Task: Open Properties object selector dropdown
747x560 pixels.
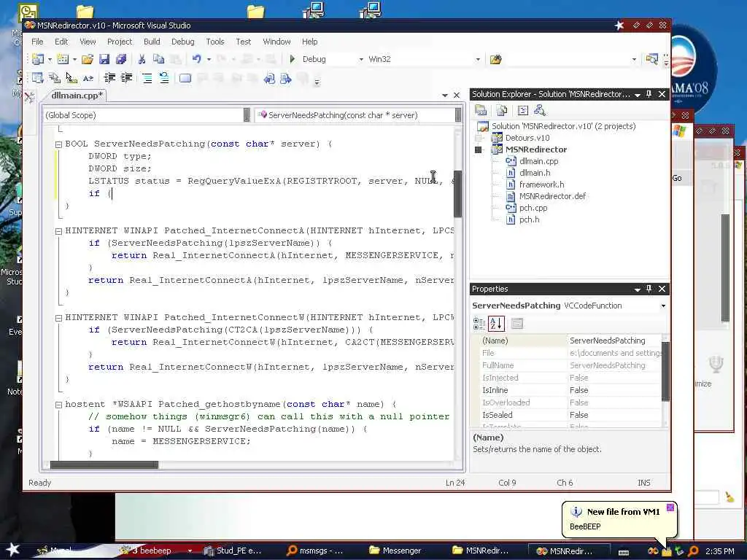Action: pyautogui.click(x=663, y=306)
